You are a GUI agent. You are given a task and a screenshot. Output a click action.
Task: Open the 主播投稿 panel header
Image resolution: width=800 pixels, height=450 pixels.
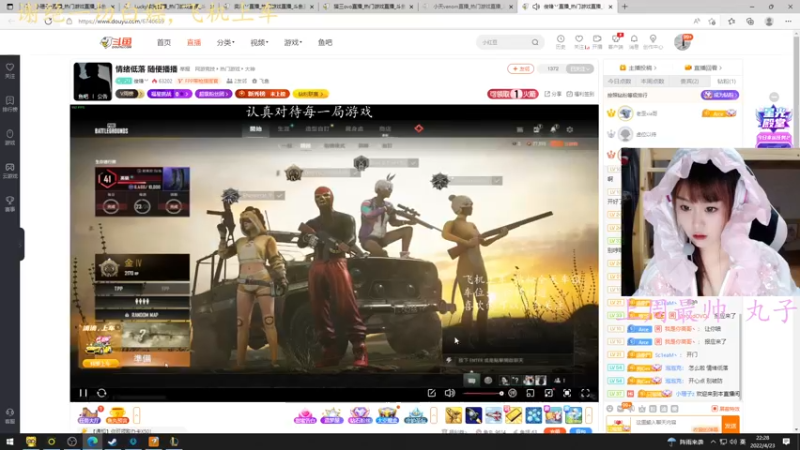638,67
